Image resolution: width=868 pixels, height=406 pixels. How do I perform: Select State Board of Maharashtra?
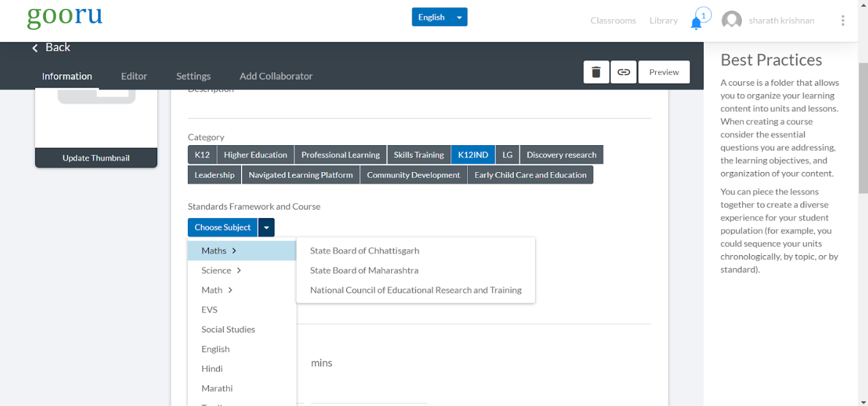[364, 270]
